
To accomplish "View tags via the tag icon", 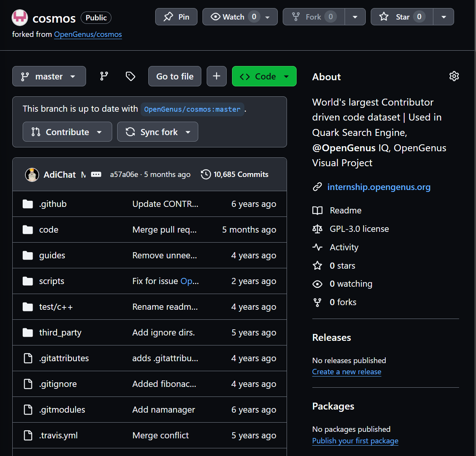I will point(131,76).
